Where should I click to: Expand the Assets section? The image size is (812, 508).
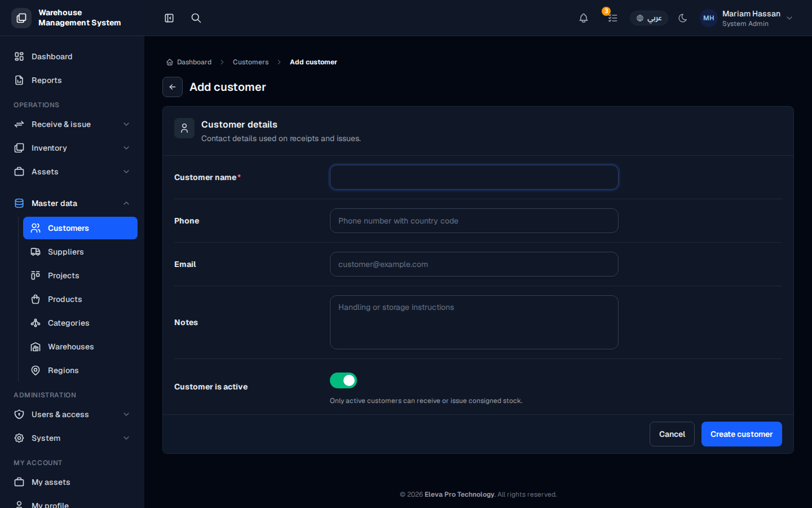[x=72, y=172]
